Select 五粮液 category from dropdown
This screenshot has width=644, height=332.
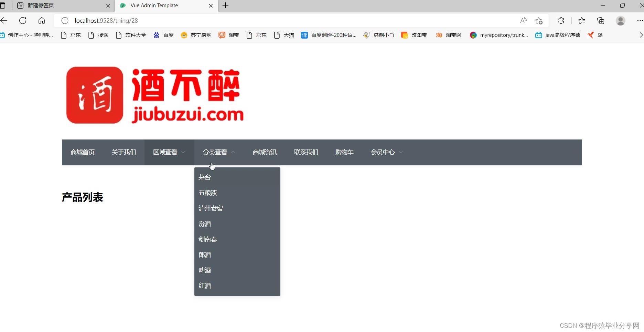coord(237,193)
